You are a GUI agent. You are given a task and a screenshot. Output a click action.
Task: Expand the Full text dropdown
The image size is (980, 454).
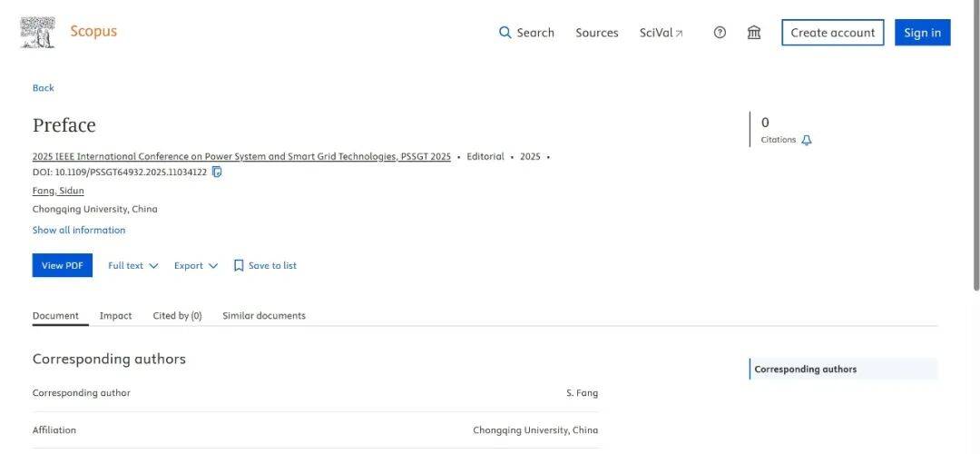133,266
